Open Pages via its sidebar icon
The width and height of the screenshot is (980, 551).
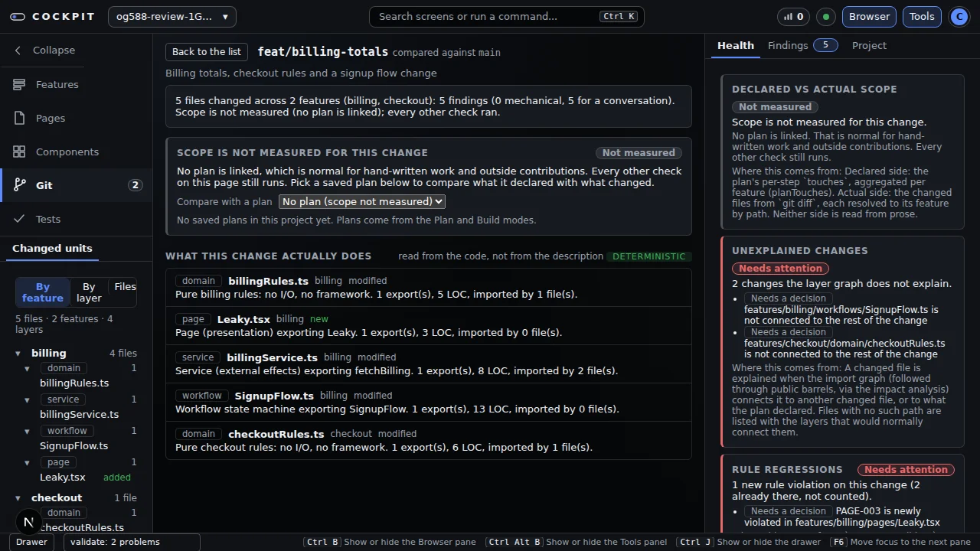[x=19, y=118]
